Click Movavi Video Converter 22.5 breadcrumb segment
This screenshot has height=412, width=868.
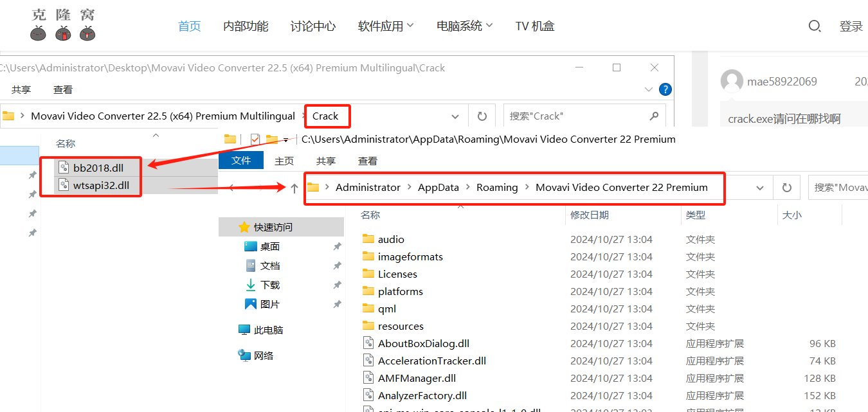click(x=163, y=116)
